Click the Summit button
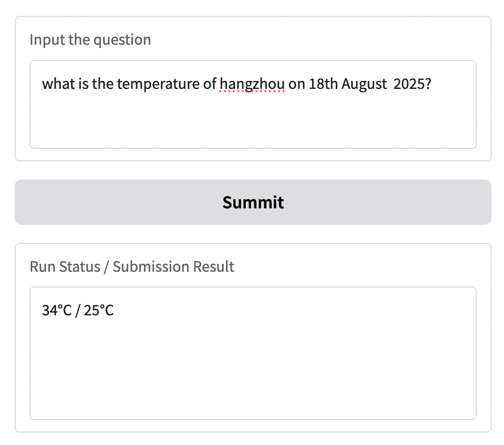The height and width of the screenshot is (445, 504). click(253, 202)
